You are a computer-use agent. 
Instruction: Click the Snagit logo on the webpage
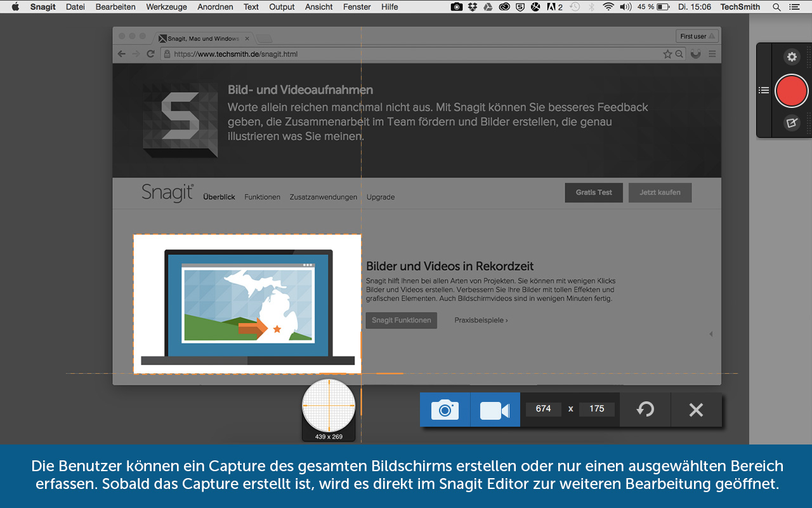tap(167, 192)
